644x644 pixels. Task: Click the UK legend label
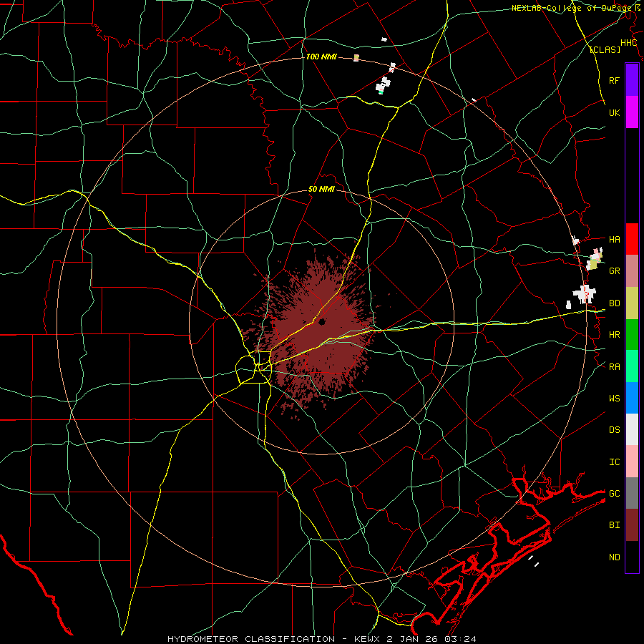pyautogui.click(x=614, y=112)
